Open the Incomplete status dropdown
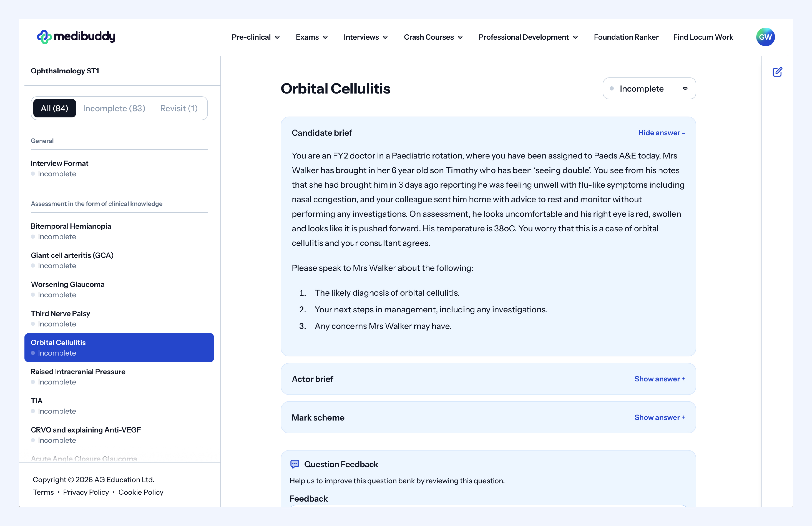 (x=649, y=89)
